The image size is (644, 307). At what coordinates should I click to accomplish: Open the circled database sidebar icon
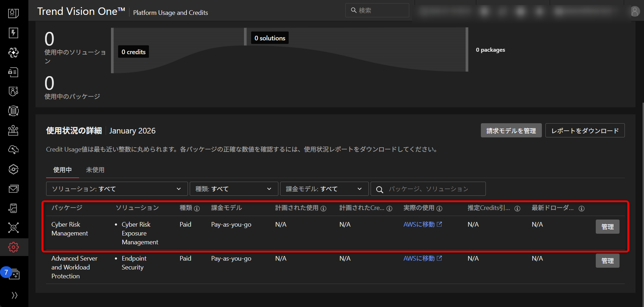[x=13, y=111]
